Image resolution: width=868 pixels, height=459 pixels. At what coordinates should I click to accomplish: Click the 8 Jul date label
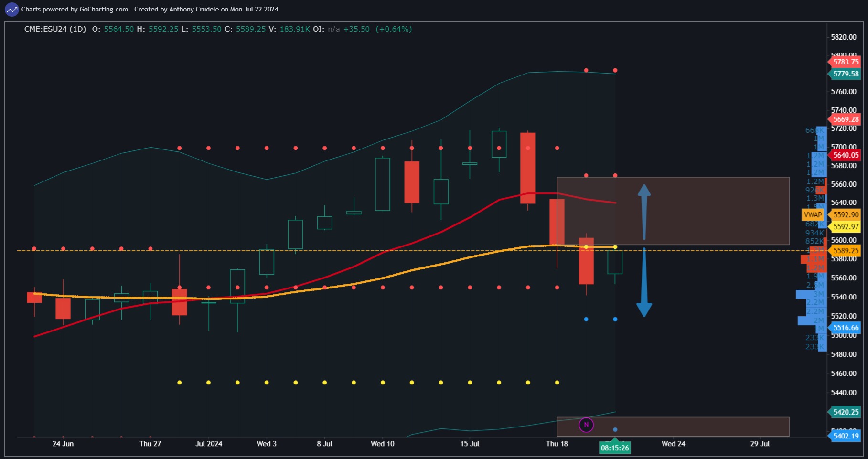324,444
